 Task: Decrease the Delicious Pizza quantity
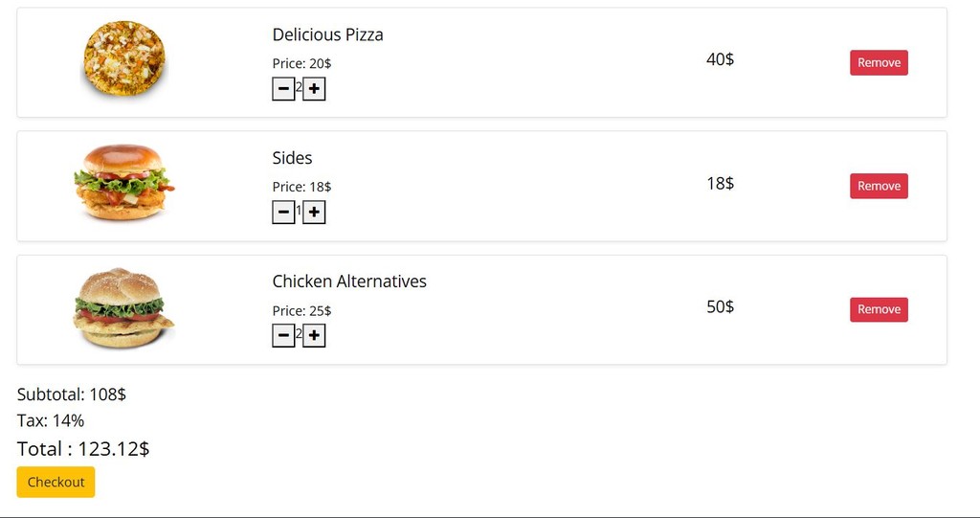tap(283, 89)
